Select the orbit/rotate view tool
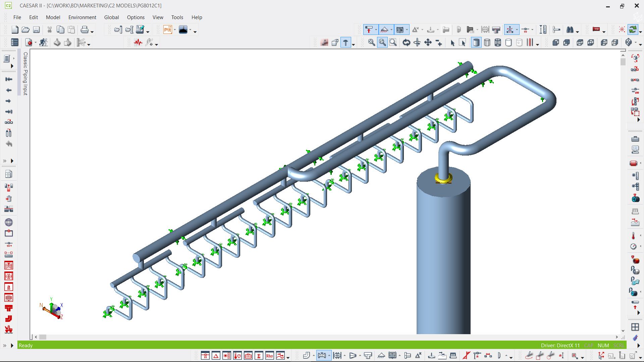 pyautogui.click(x=406, y=43)
